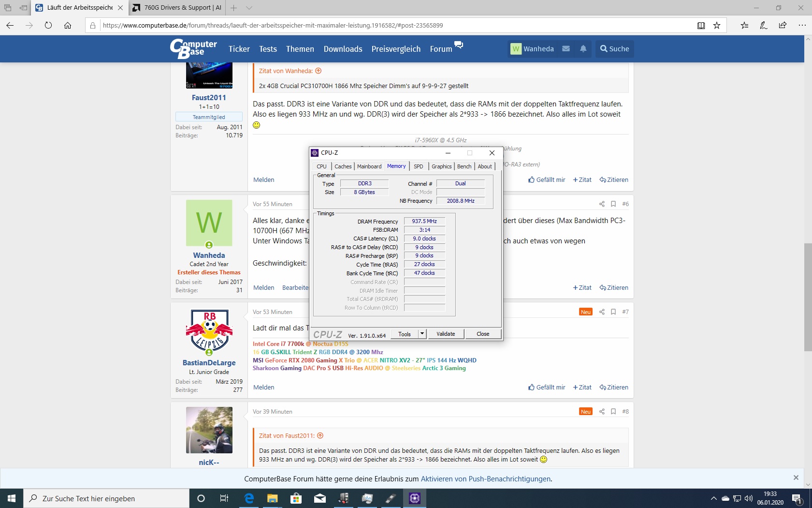Viewport: 812px width, 508px height.
Task: Open the Suche search button
Action: (614, 49)
